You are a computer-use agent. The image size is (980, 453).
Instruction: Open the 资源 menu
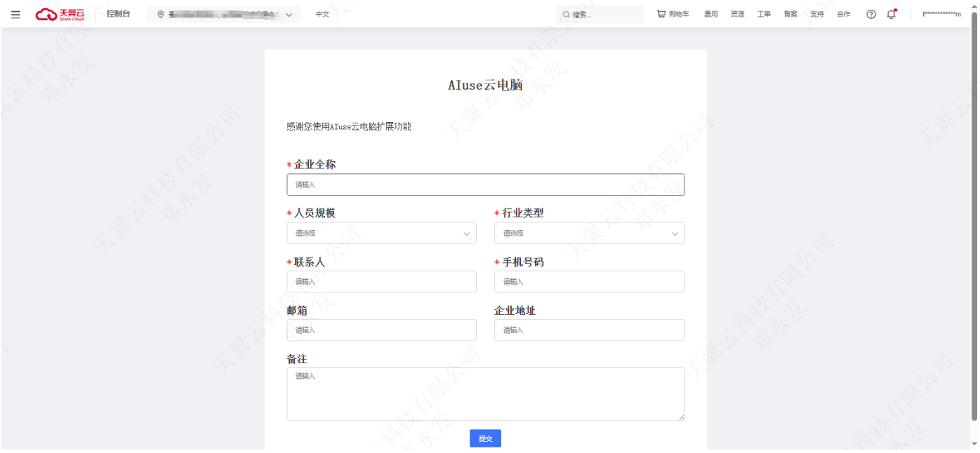tap(737, 14)
